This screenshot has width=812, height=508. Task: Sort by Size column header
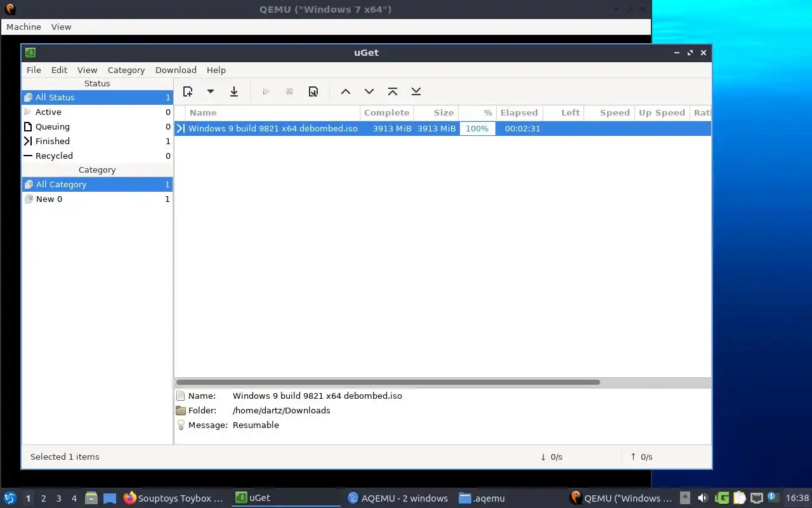point(436,112)
